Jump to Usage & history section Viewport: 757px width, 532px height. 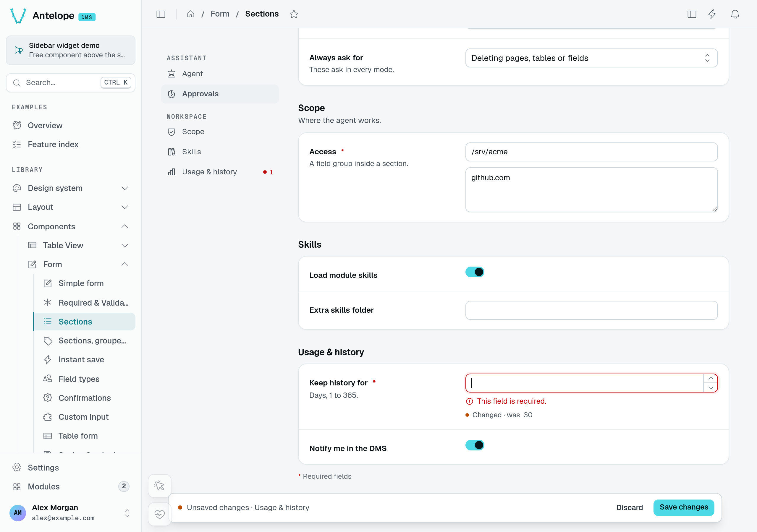click(220, 172)
